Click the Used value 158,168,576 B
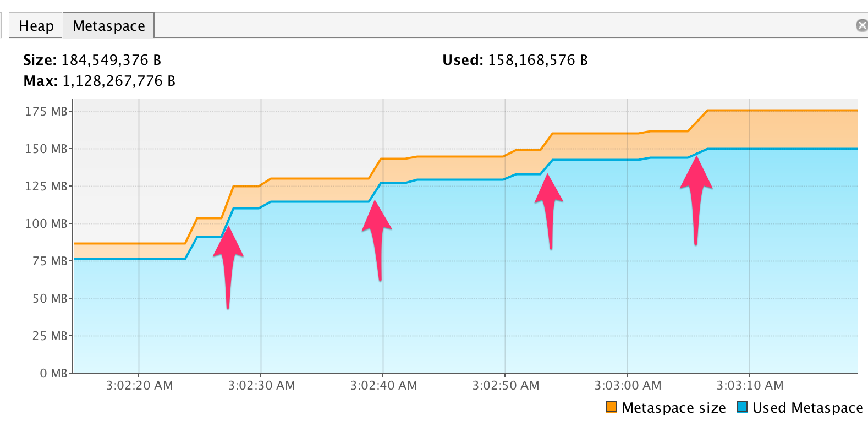The width and height of the screenshot is (868, 427). click(x=538, y=60)
